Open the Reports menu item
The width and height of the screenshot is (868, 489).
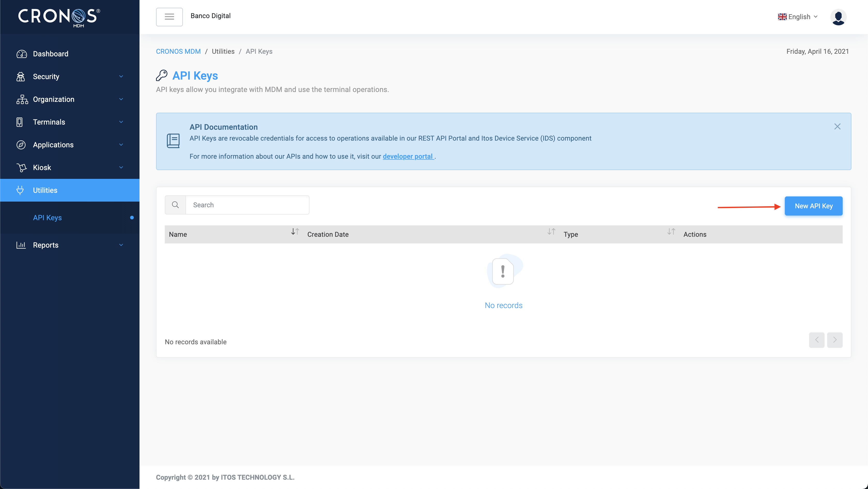click(x=70, y=245)
